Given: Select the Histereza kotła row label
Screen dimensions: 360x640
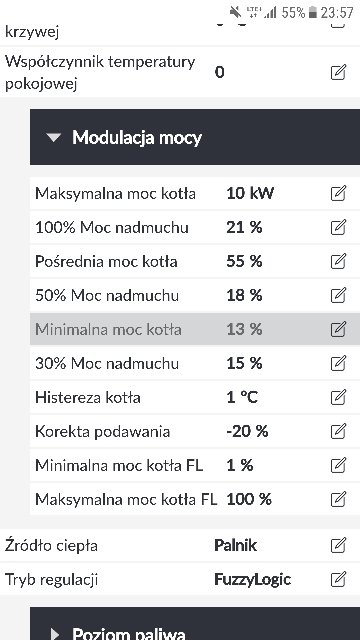Looking at the screenshot, I should click(x=88, y=397).
